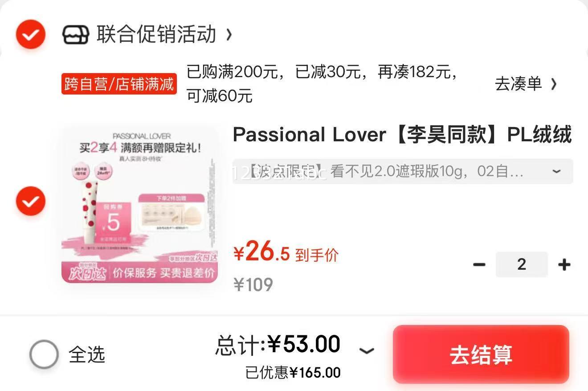Read the 已购满200元 discount message
Screen dimensions: 588x391
pyautogui.click(x=323, y=84)
